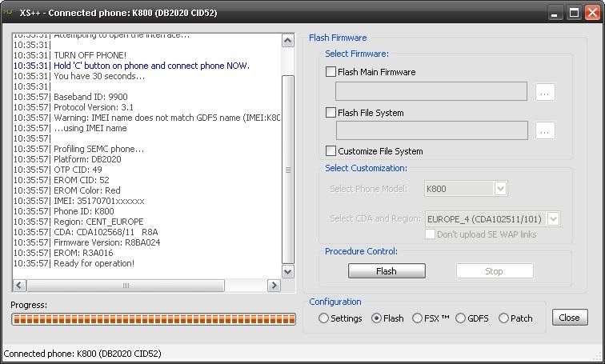Click the Stop procedure button
Viewport: 605px width, 364px height.
point(495,271)
